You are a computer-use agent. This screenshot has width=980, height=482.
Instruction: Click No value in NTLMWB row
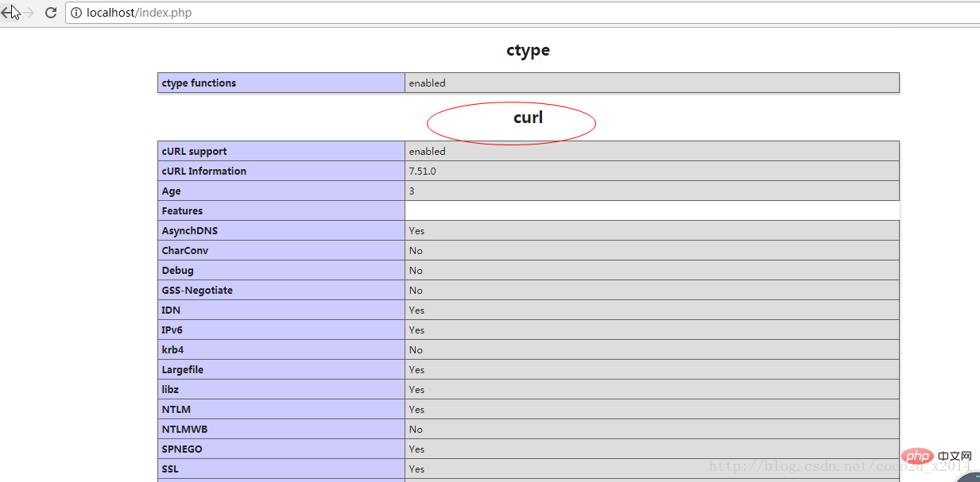click(416, 429)
